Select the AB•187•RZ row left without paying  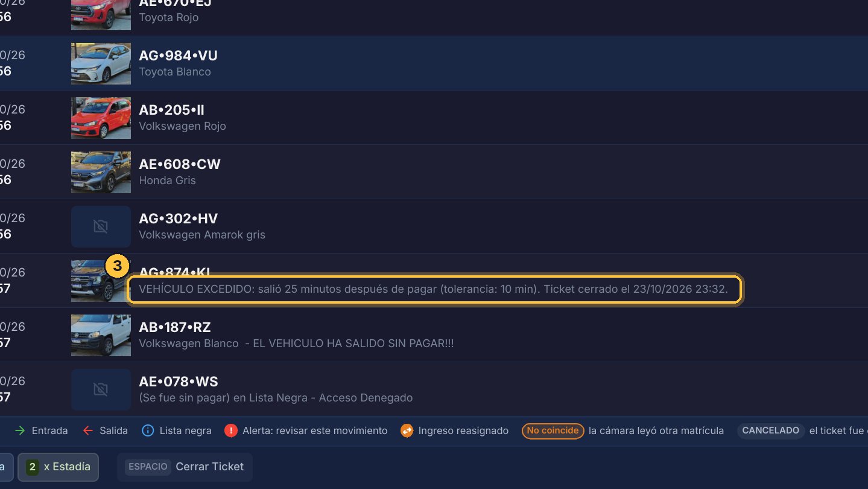434,335
